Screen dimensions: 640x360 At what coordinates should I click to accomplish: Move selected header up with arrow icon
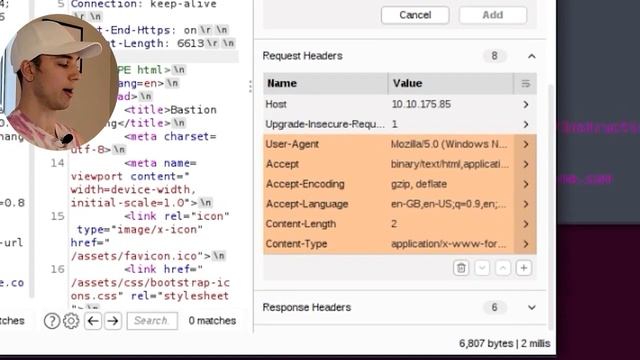click(x=503, y=268)
